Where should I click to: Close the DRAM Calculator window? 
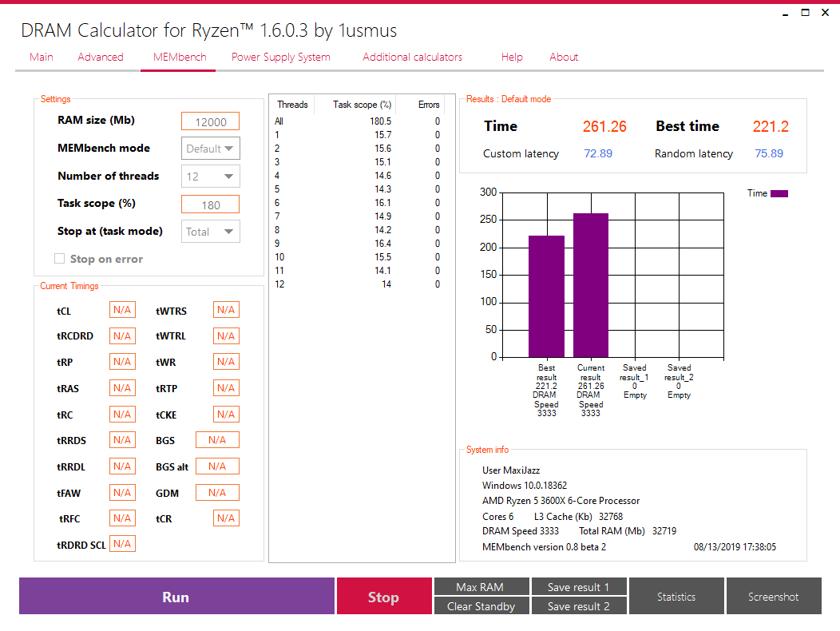[x=825, y=12]
